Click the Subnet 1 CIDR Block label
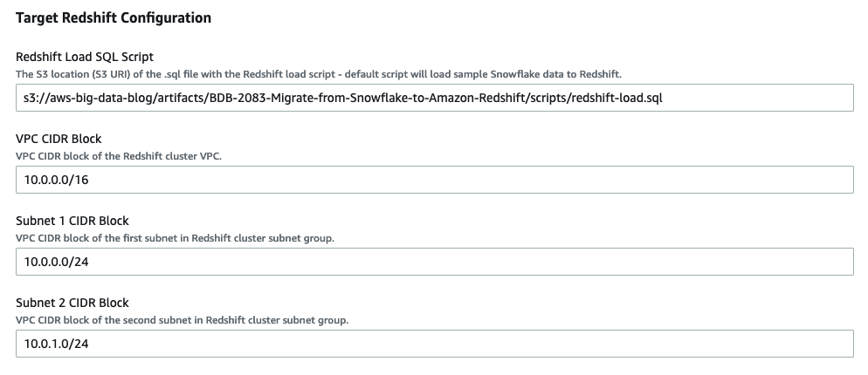Image resolution: width=868 pixels, height=375 pixels. point(72,221)
